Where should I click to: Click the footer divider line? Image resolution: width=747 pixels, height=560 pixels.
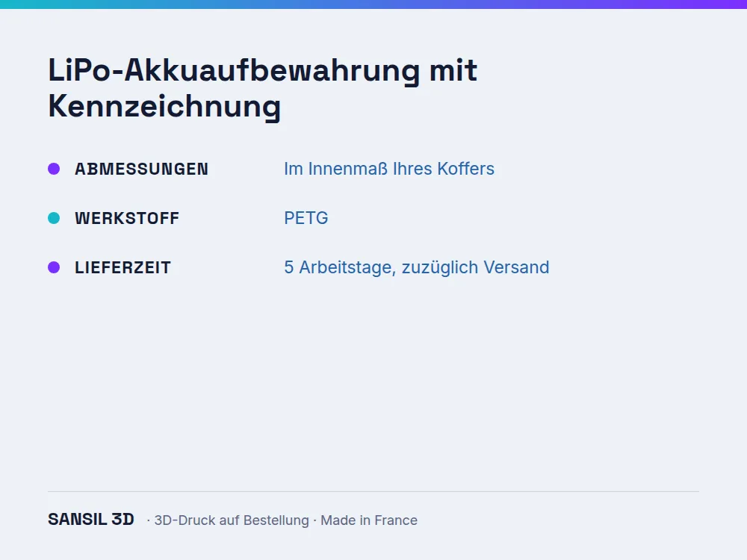click(x=373, y=491)
